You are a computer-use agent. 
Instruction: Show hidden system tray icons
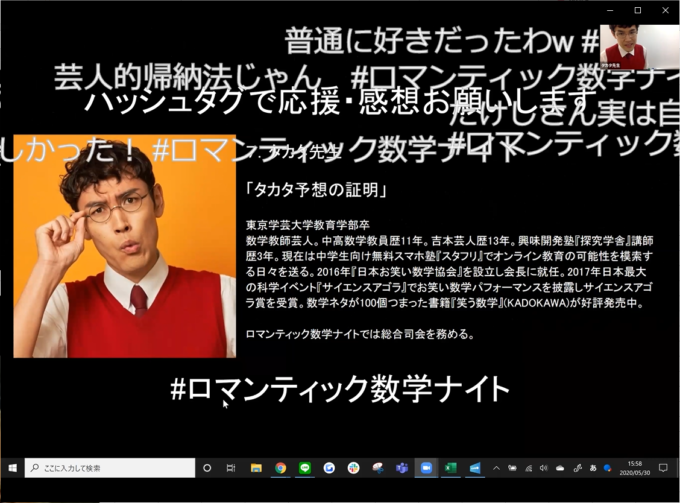(497, 468)
